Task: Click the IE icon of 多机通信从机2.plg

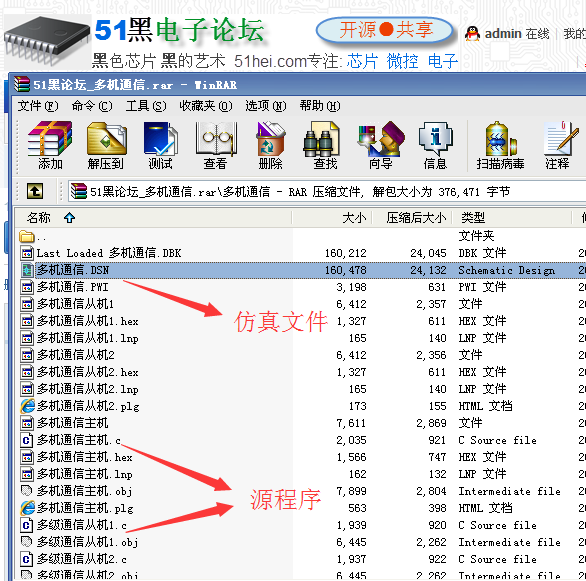Action: tap(27, 406)
